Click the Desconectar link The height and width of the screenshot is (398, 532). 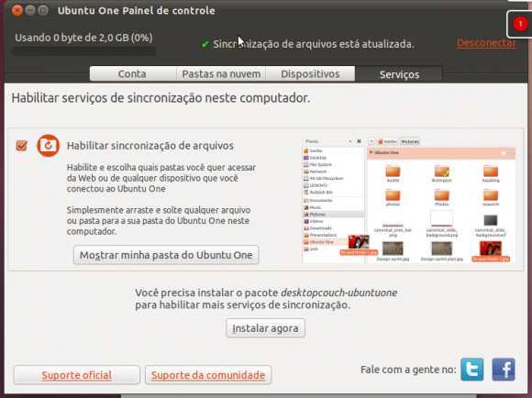(486, 43)
